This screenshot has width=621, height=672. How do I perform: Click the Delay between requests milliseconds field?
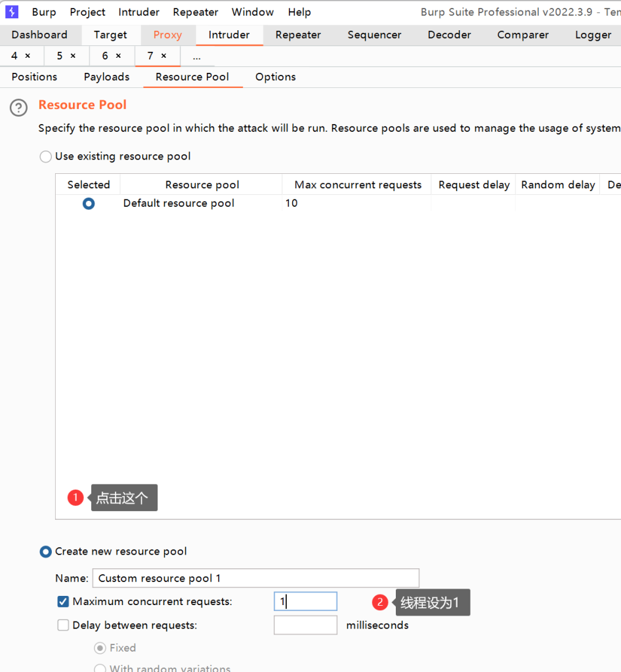click(x=305, y=625)
